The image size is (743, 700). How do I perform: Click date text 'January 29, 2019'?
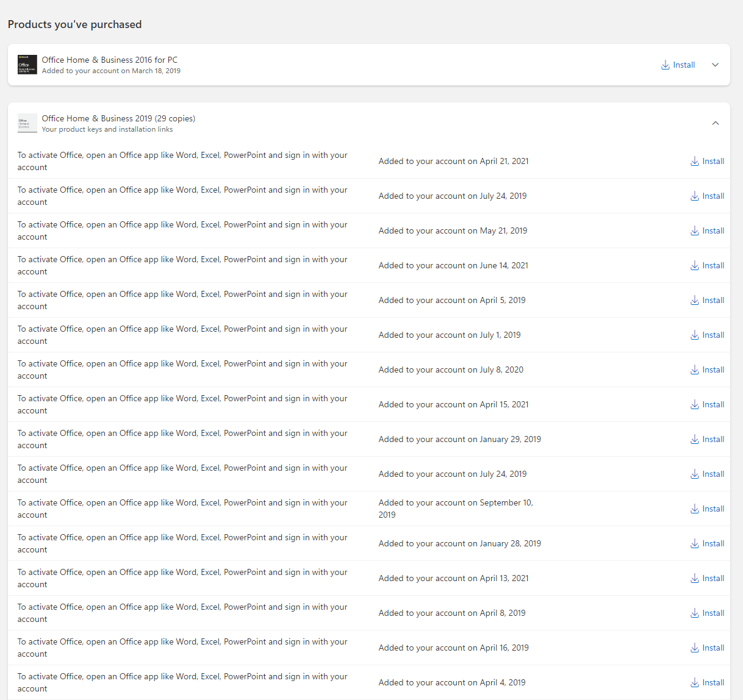tap(511, 439)
